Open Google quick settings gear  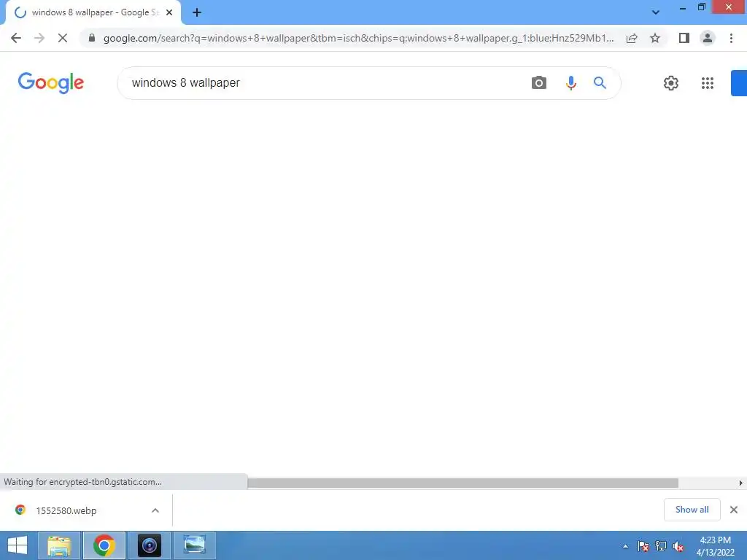(671, 83)
